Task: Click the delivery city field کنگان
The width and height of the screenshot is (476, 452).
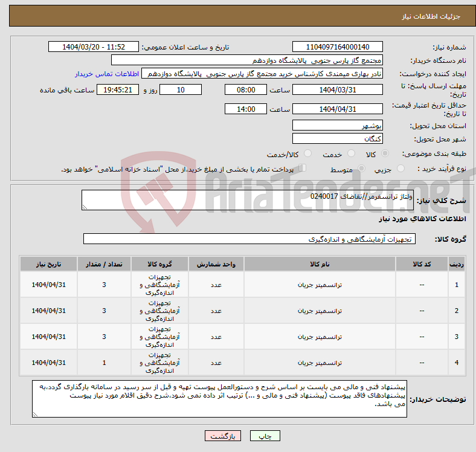Action: click(x=337, y=138)
